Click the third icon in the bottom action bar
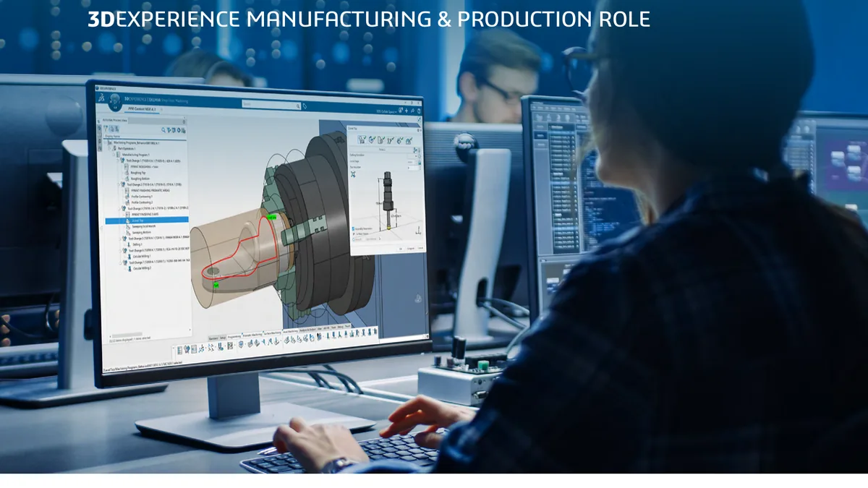 (194, 349)
